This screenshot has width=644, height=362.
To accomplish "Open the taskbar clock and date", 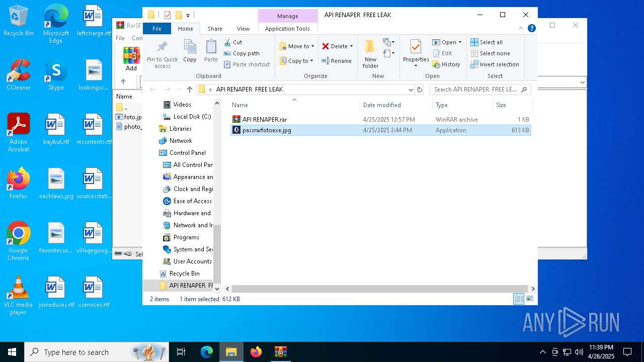I will (x=601, y=352).
